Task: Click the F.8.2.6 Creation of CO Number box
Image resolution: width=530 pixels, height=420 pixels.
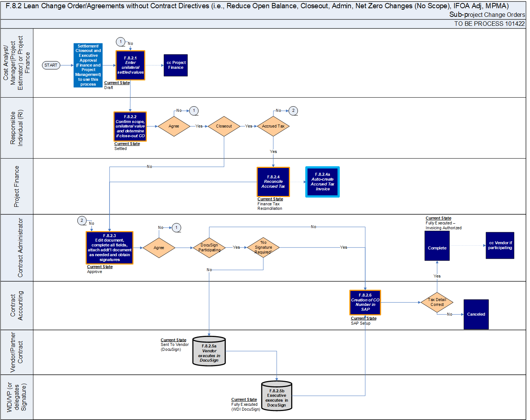Action: coord(365,303)
